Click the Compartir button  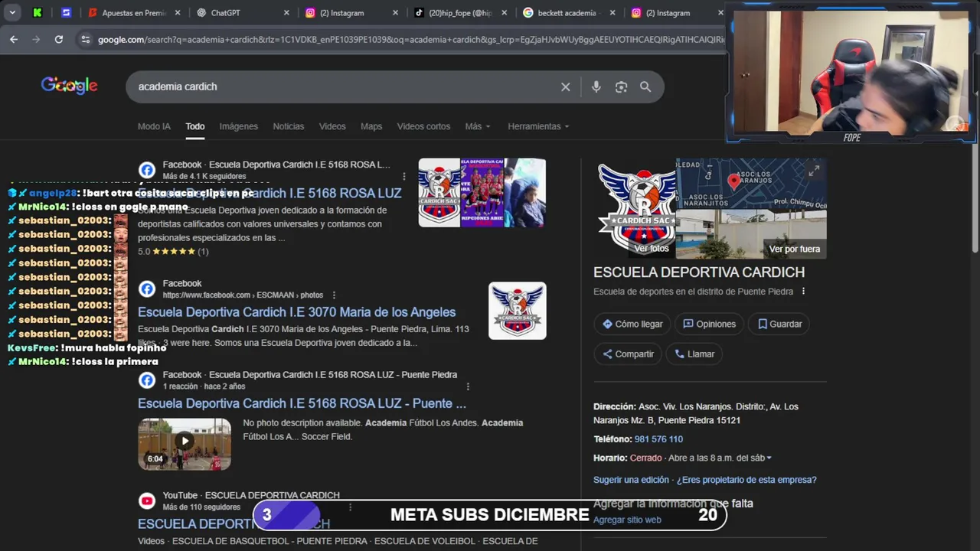click(628, 354)
